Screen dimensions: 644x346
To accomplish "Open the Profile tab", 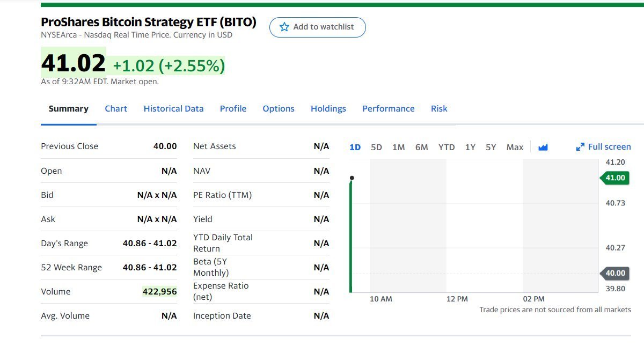I will click(233, 108).
